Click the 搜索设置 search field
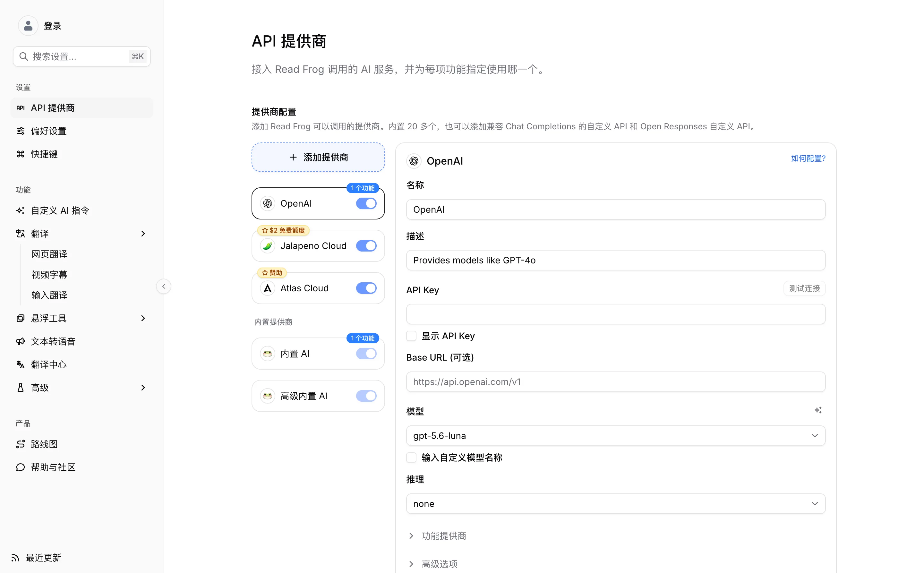The width and height of the screenshot is (924, 573). point(82,56)
